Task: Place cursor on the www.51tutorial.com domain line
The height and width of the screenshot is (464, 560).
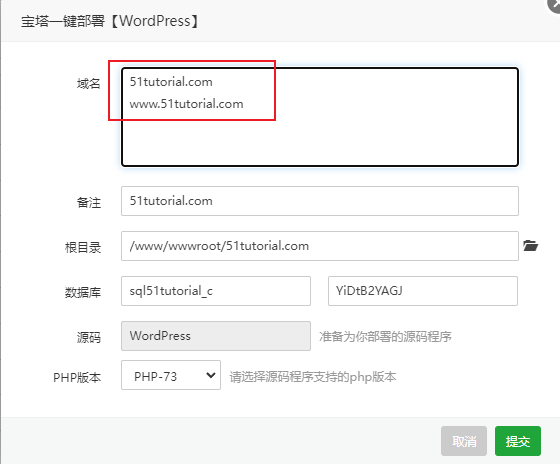Action: coord(186,104)
